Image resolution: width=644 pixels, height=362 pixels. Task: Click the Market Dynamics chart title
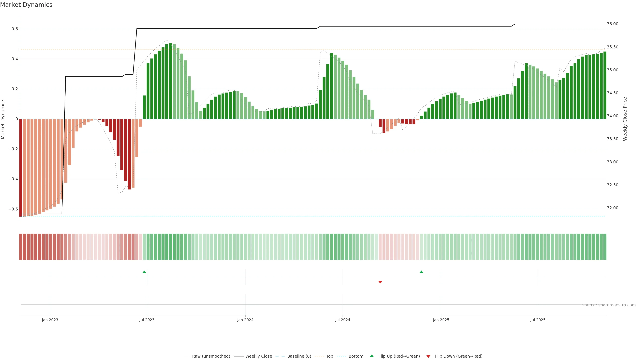point(26,5)
